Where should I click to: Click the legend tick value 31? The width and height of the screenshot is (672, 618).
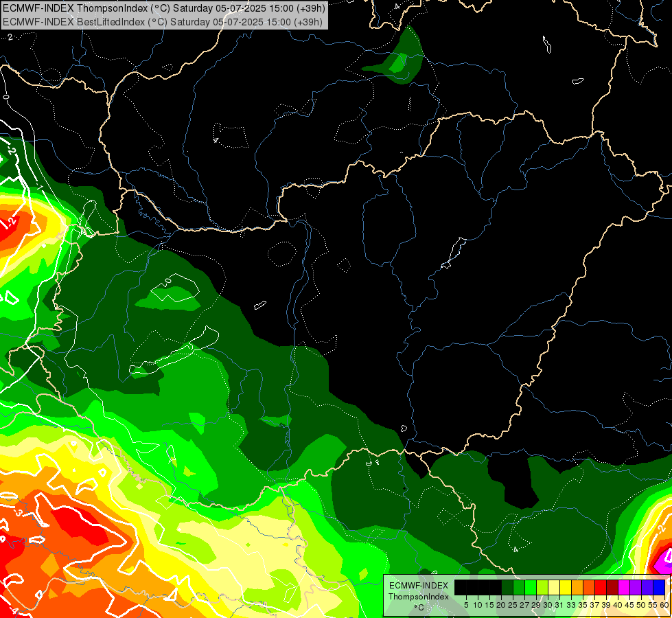(x=559, y=605)
